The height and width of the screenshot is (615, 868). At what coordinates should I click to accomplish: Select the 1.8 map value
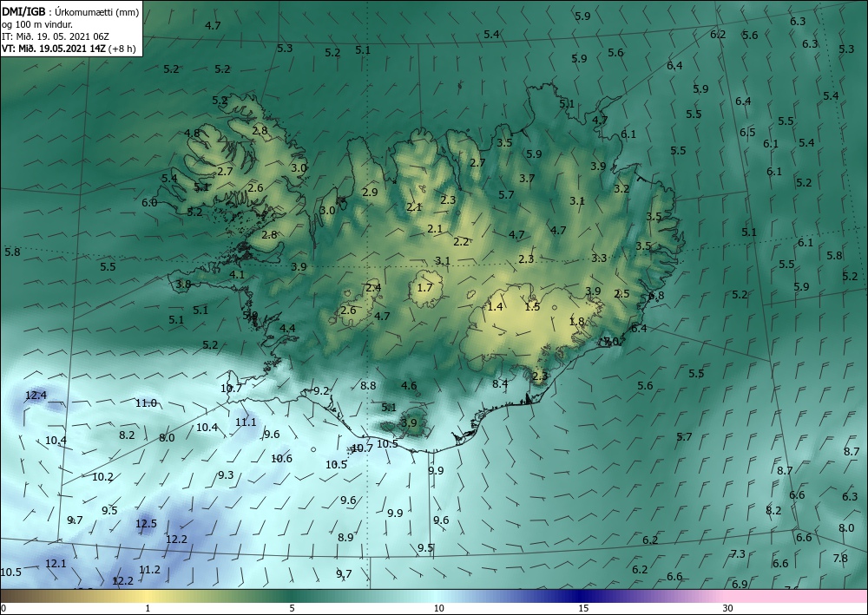[x=577, y=321]
